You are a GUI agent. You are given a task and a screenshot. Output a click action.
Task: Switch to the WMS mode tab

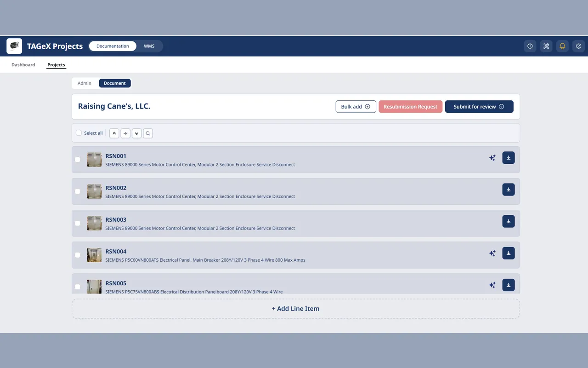click(x=149, y=46)
